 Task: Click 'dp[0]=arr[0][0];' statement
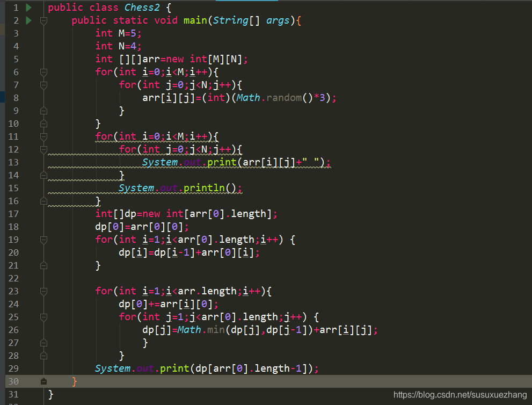pyautogui.click(x=142, y=227)
